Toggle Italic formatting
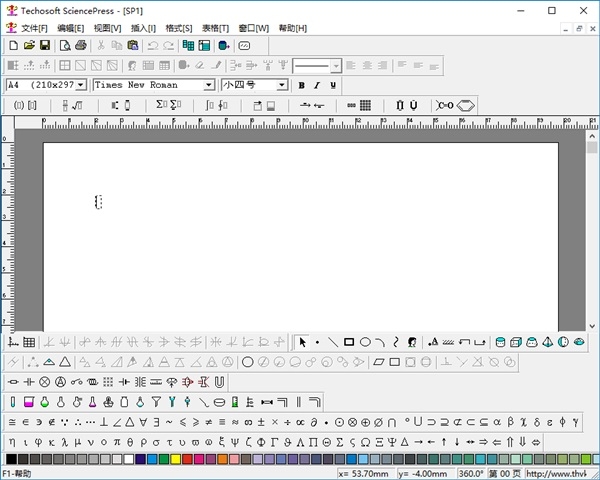 [x=317, y=85]
